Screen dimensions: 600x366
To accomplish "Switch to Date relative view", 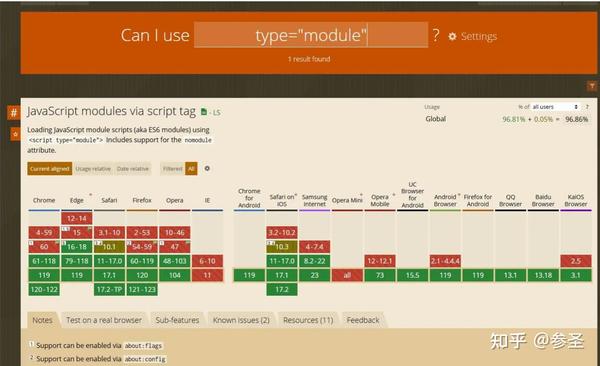I will [x=132, y=169].
